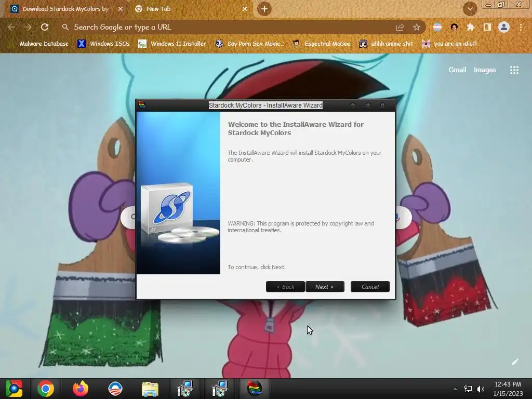The image size is (532, 399).
Task: Click the Start button on the taskbar
Action: pyautogui.click(x=14, y=389)
